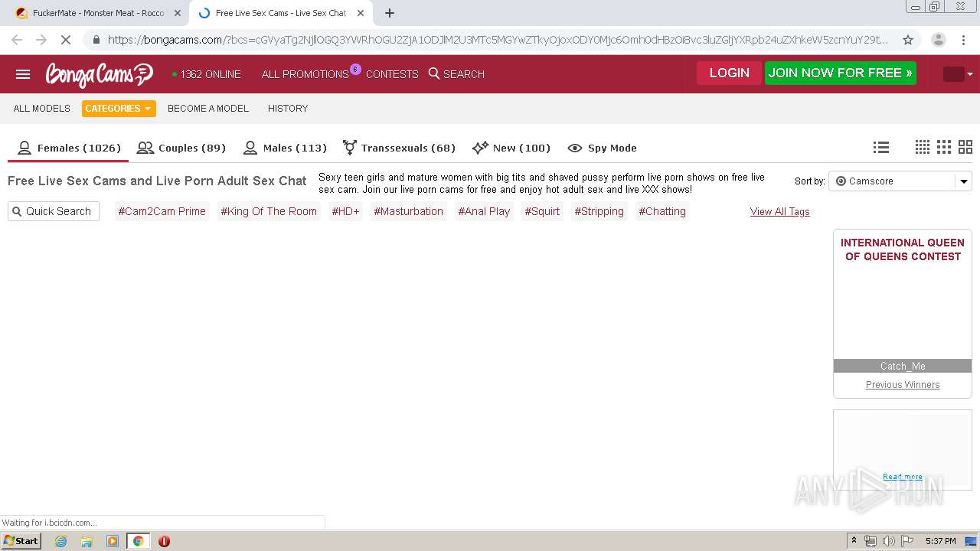The image size is (980, 551).
Task: Open Chrome profile avatar icon
Action: click(x=938, y=40)
